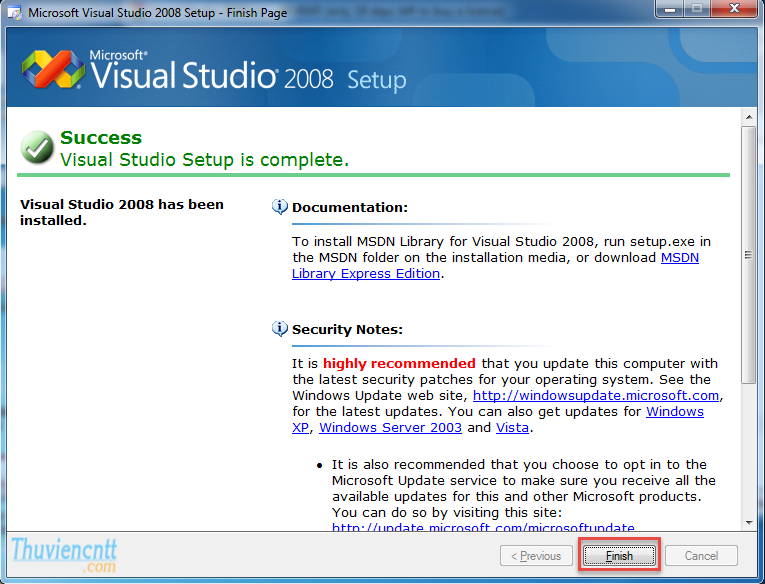
Task: Click the 'Visual Studio 2008 has been installed.' text
Action: point(122,212)
